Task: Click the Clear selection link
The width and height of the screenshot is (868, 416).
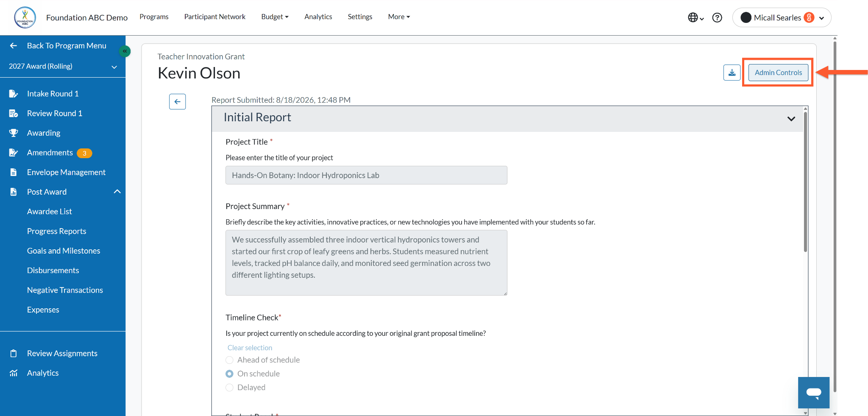Action: tap(250, 348)
